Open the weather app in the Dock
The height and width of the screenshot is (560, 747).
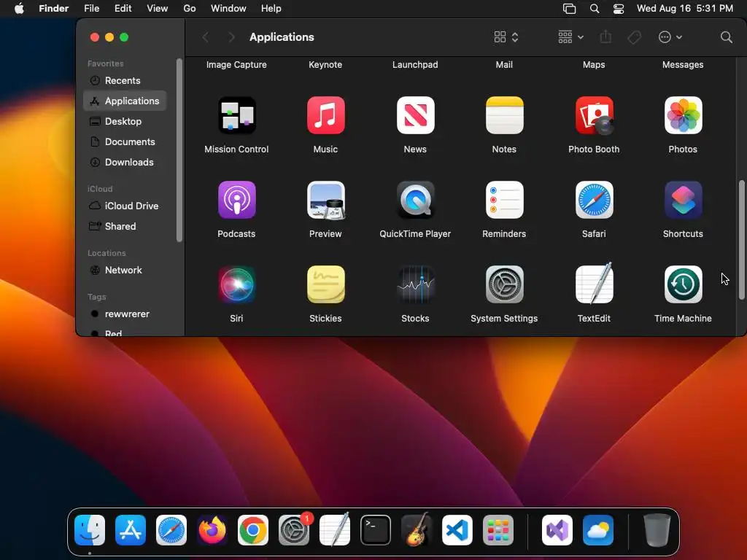[598, 530]
